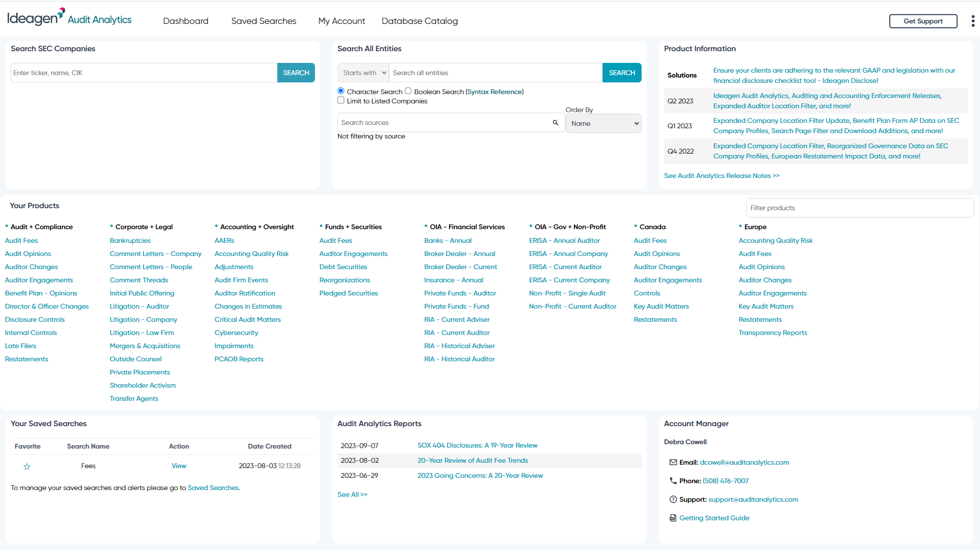Open ERISA - Annual Auditor link
Image resolution: width=980 pixels, height=550 pixels.
coord(564,240)
